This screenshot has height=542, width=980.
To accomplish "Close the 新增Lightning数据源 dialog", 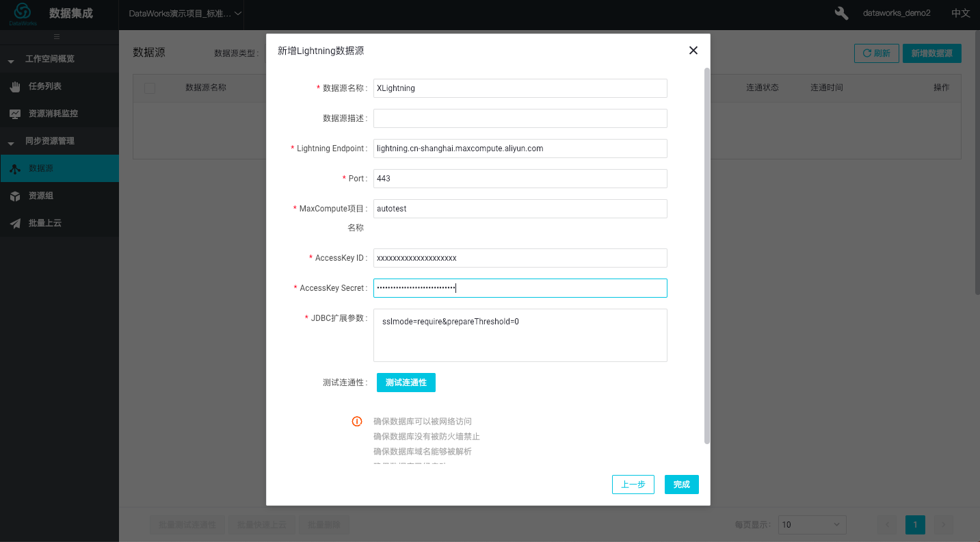I will (x=693, y=51).
